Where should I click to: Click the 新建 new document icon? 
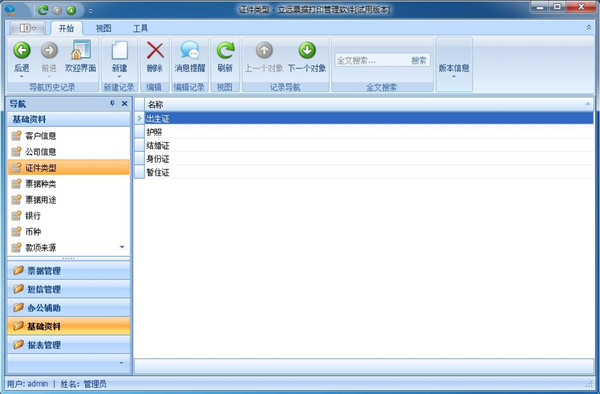tap(119, 50)
